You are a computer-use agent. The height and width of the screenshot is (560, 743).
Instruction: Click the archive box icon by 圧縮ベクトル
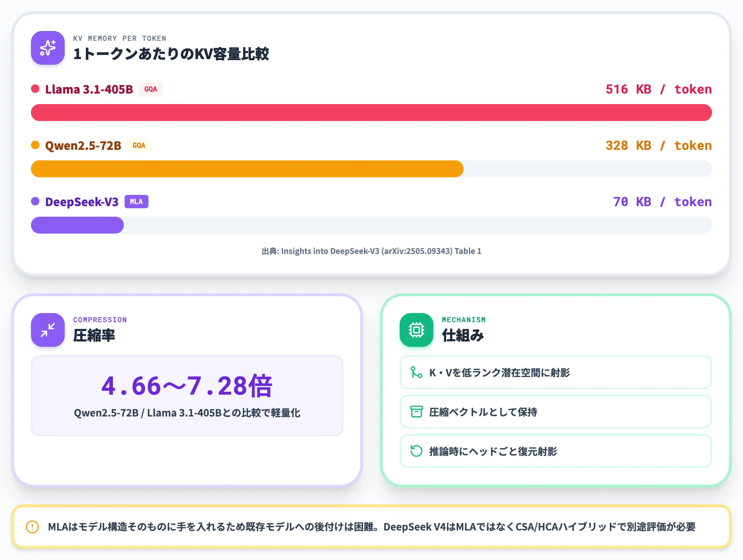tap(417, 412)
